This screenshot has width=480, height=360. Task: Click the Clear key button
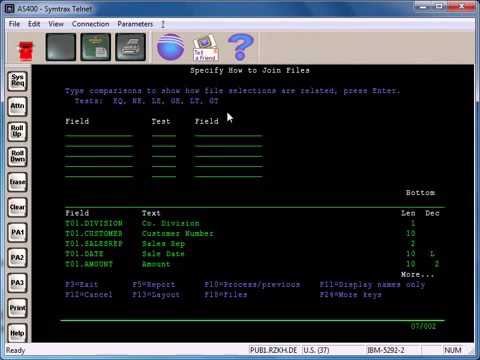click(18, 207)
